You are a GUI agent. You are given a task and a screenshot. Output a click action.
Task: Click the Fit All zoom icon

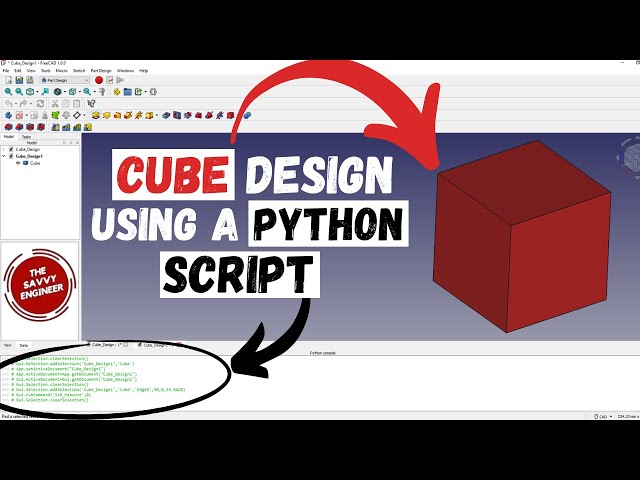pyautogui.click(x=7, y=92)
